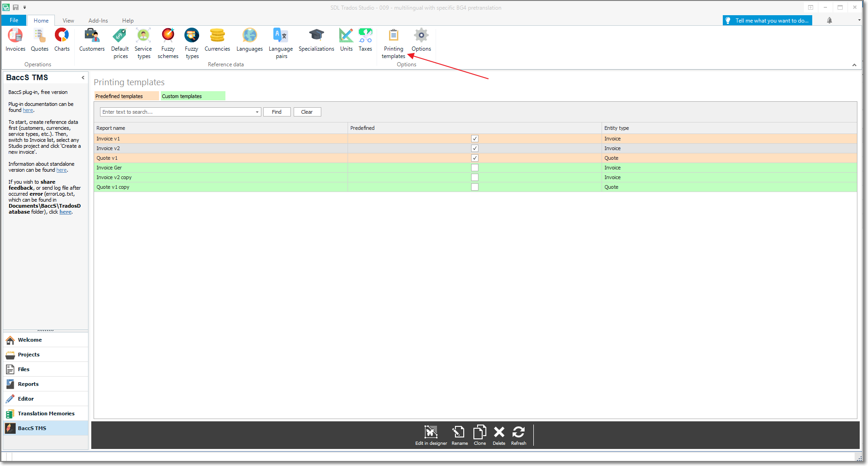Click the Clear button

(x=307, y=112)
